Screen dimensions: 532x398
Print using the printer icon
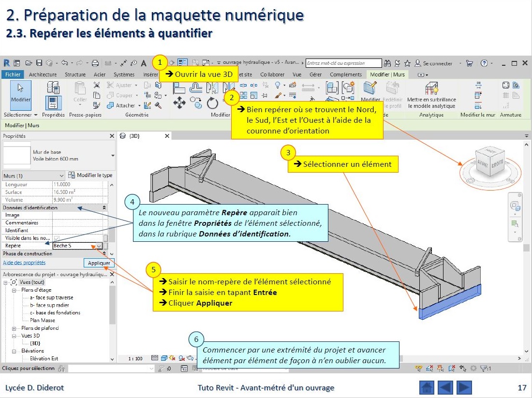[x=95, y=63]
